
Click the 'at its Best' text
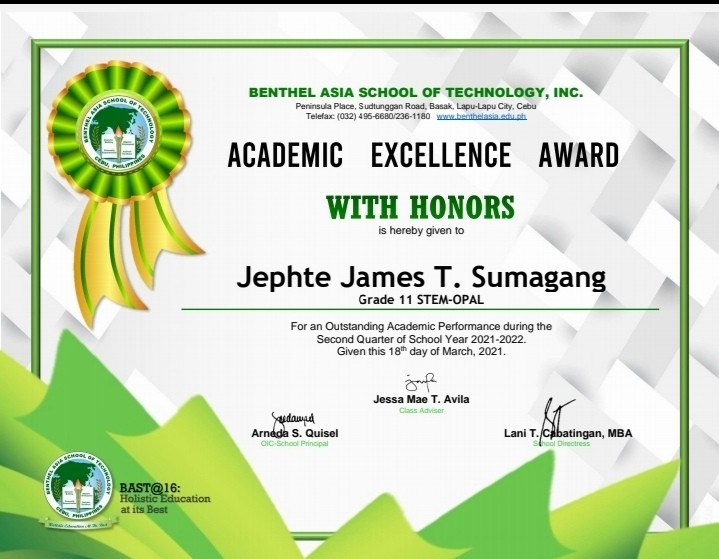144,509
